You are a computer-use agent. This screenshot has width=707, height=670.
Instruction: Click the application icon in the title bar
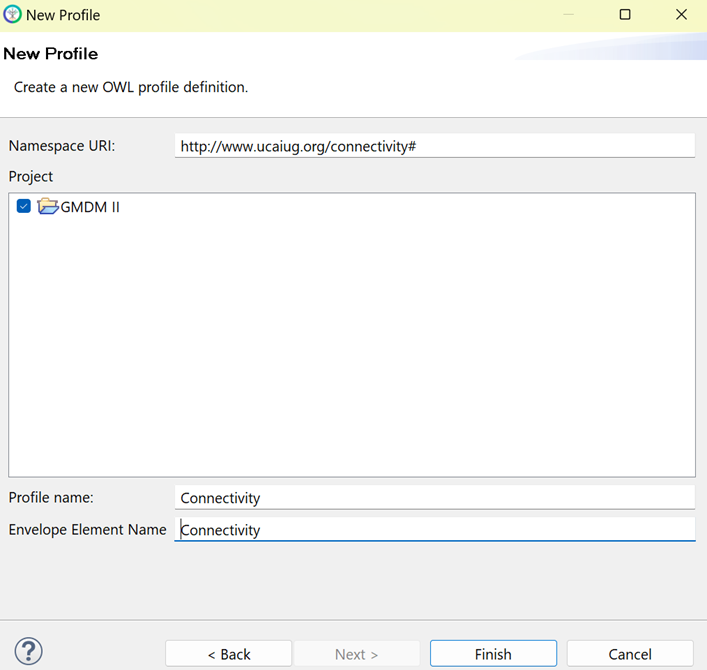tap(12, 15)
